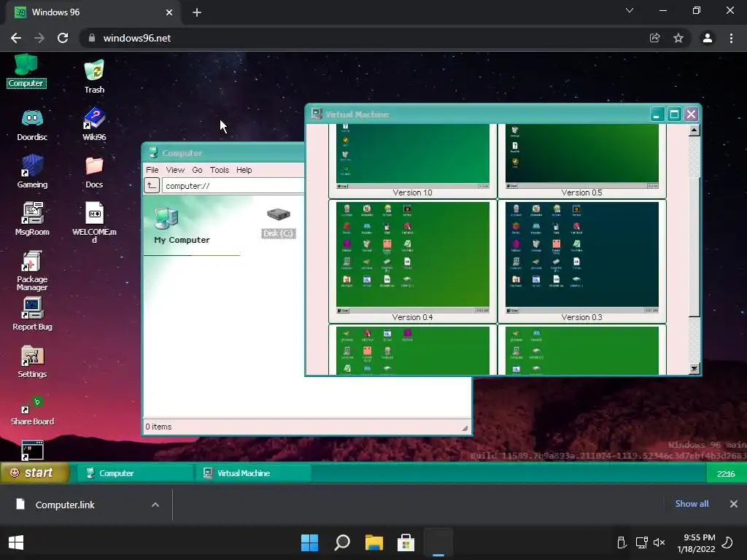This screenshot has width=747, height=560.
Task: Click Show all downloads link
Action: 692,503
